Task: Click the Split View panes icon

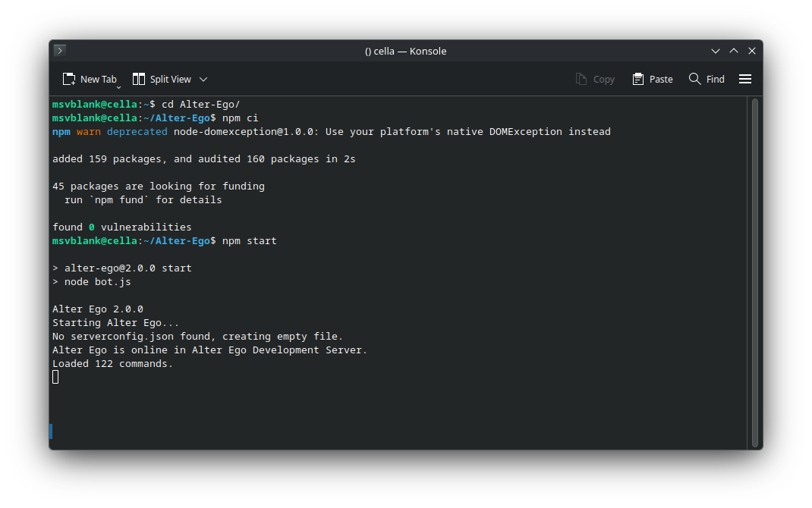Action: [138, 79]
